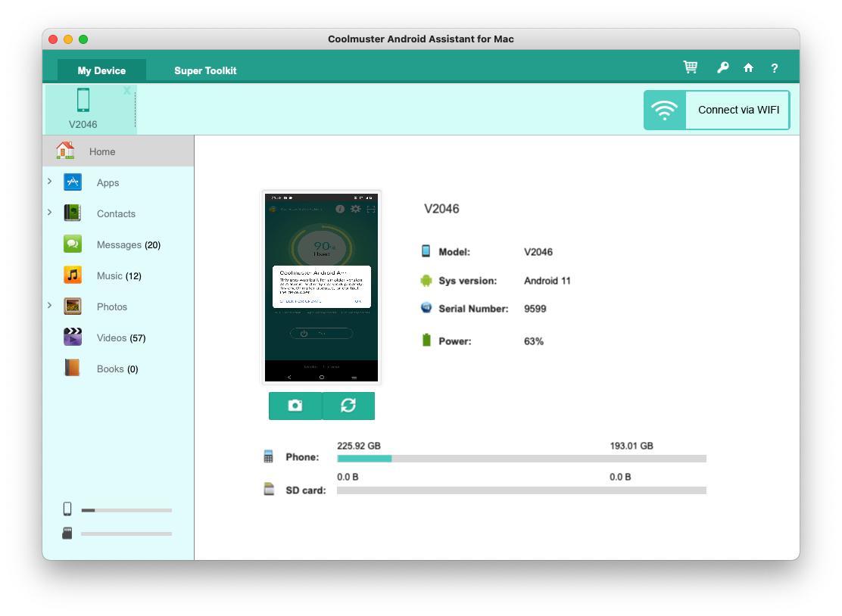This screenshot has width=842, height=616.
Task: Click the Android 11 version value
Action: pyautogui.click(x=547, y=281)
